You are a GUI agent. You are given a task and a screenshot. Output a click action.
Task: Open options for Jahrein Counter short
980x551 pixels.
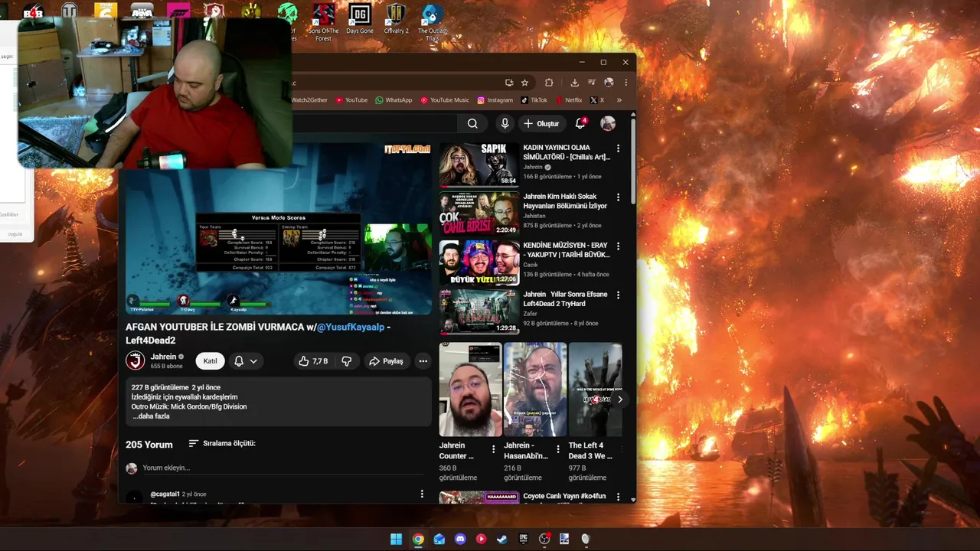pyautogui.click(x=493, y=449)
